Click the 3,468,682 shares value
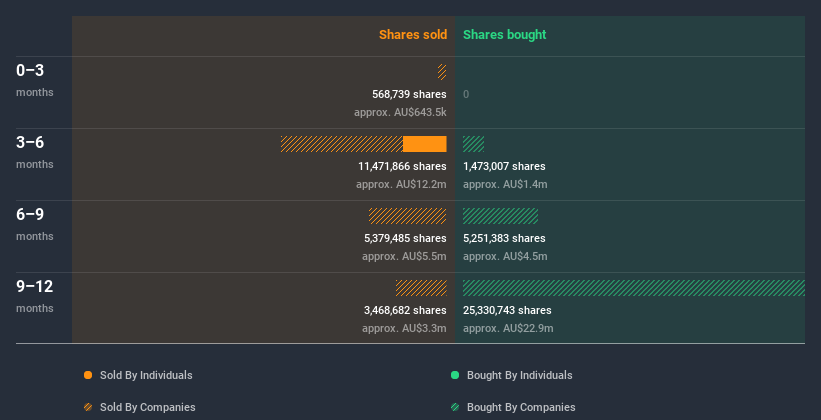Image resolution: width=821 pixels, height=420 pixels. 405,311
